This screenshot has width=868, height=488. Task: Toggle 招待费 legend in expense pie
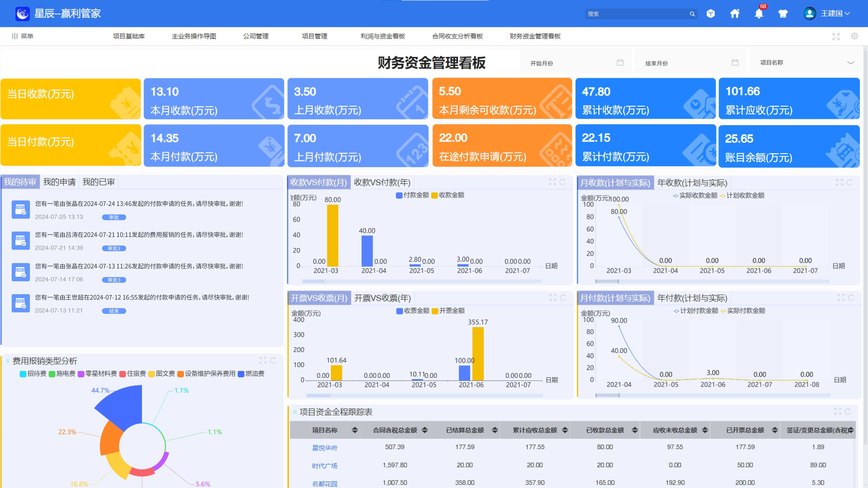33,374
